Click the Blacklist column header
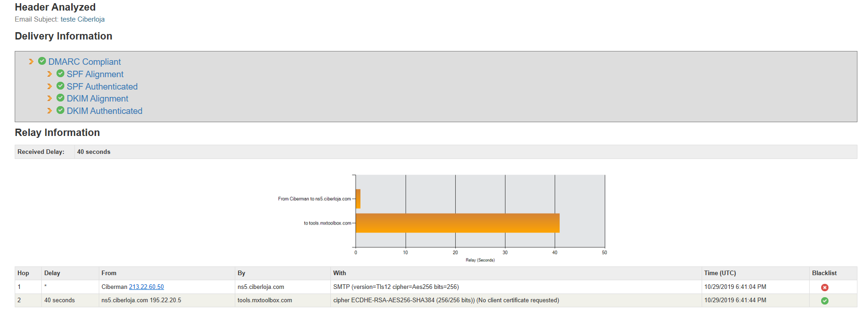The image size is (868, 322). [x=824, y=273]
